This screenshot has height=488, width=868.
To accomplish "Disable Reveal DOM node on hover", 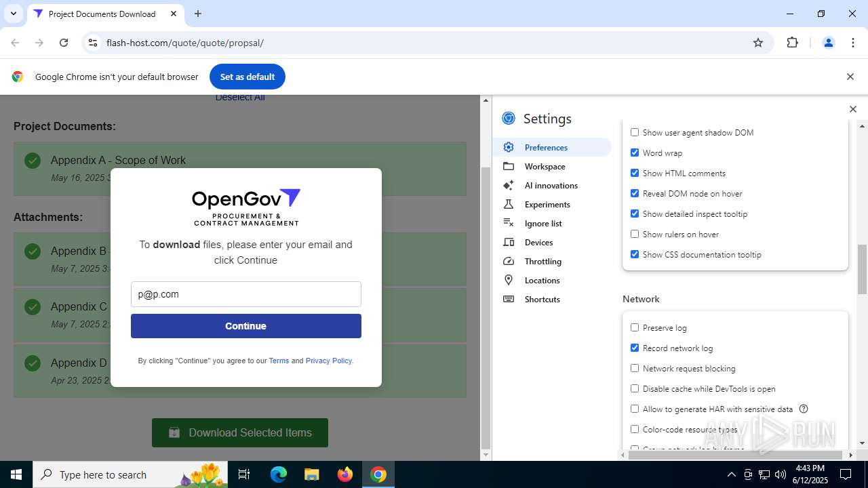I will (x=635, y=193).
